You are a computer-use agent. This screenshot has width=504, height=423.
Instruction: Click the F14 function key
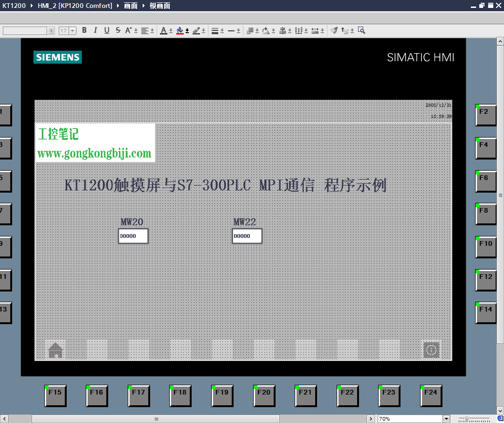(x=486, y=313)
